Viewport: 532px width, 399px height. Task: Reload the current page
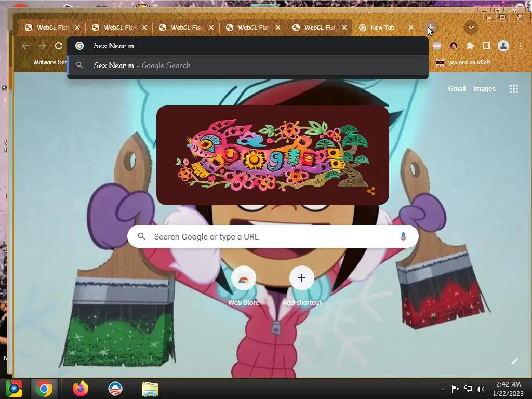[x=59, y=46]
